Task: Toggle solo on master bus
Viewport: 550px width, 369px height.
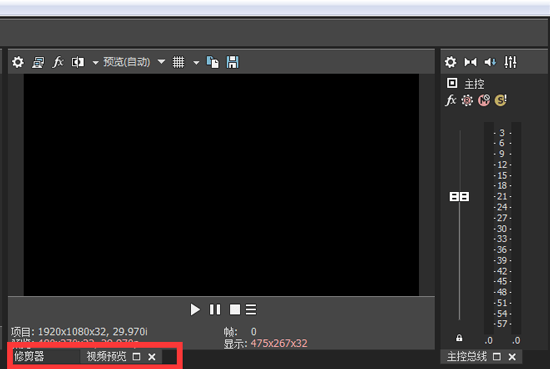Action: [501, 100]
